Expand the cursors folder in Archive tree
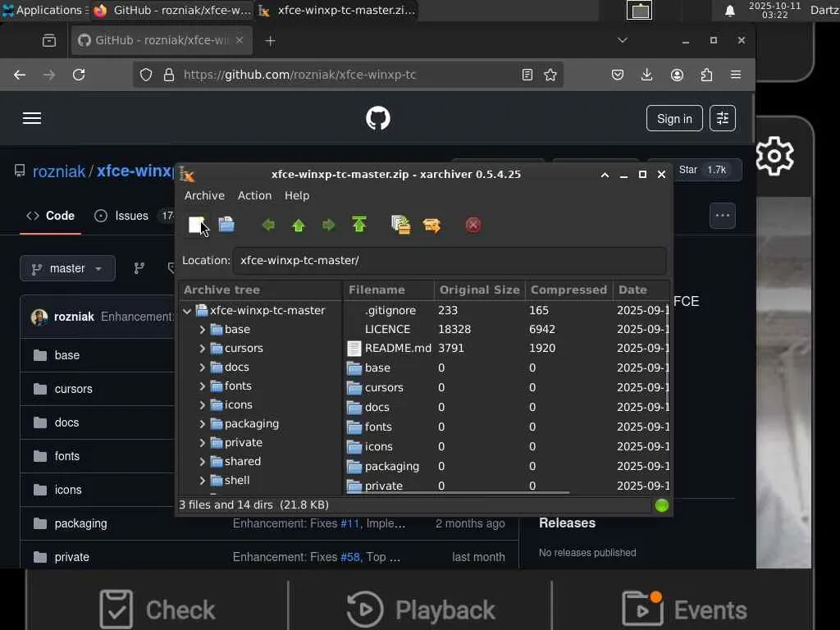Image resolution: width=840 pixels, height=630 pixels. point(202,348)
